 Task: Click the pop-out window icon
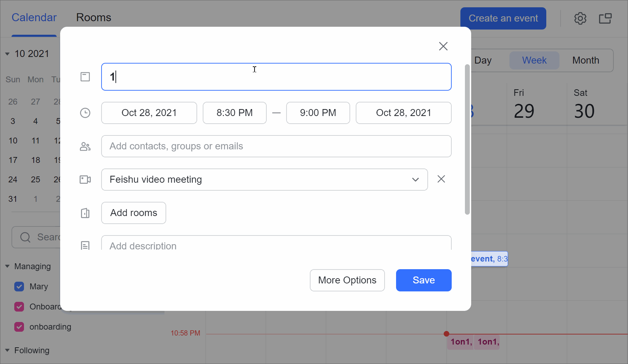click(605, 18)
